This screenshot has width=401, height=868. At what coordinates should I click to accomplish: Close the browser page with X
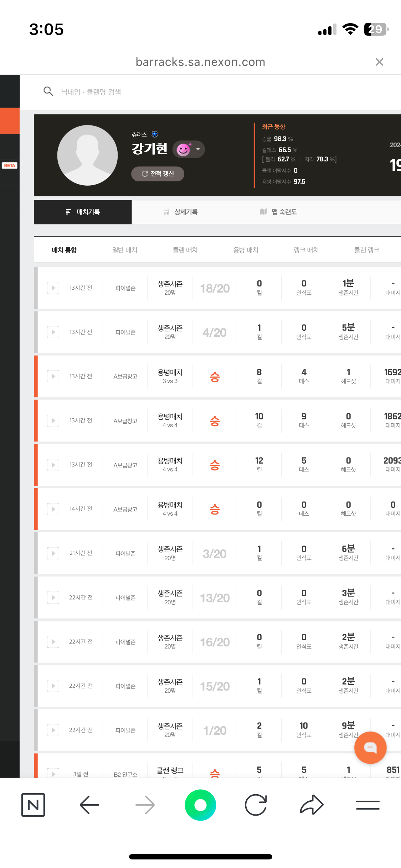[x=379, y=62]
